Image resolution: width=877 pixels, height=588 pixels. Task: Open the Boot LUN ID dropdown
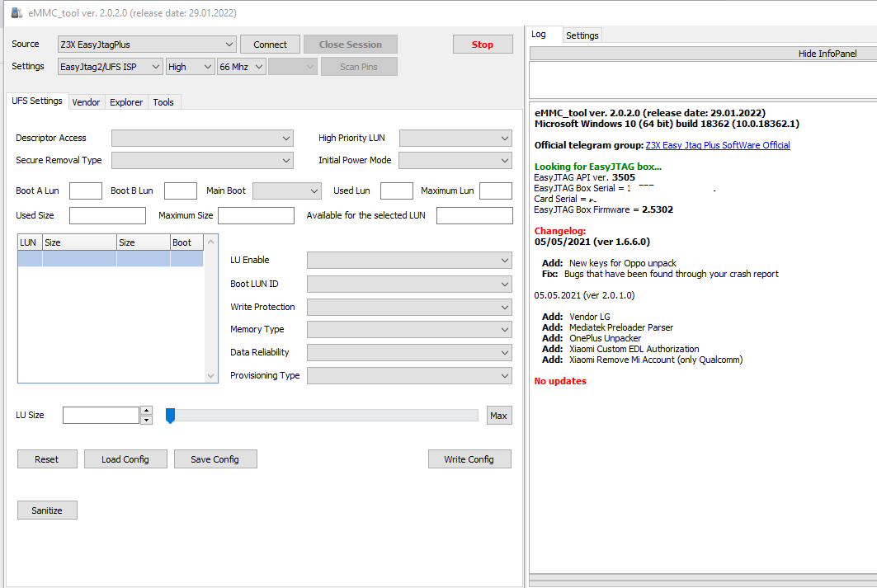pyautogui.click(x=409, y=285)
